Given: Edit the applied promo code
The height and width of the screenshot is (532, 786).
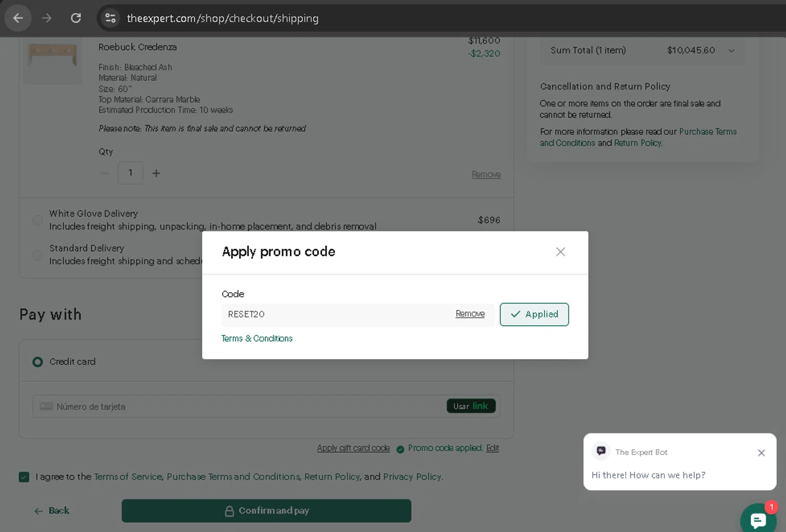Looking at the screenshot, I should [x=493, y=448].
